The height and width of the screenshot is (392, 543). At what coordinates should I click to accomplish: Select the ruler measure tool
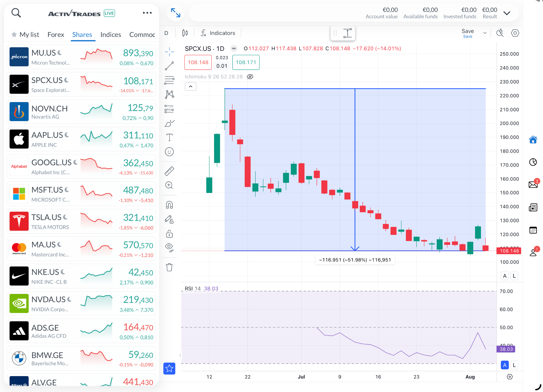(169, 171)
